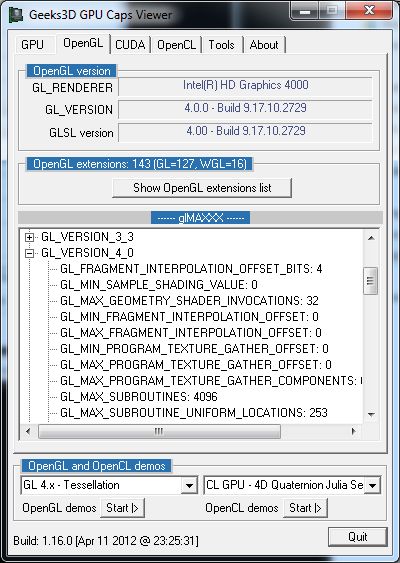Select GL_MIN_SAMPLE_SHADING_VALUE: 0 row
This screenshot has height=563, width=400.
(159, 285)
